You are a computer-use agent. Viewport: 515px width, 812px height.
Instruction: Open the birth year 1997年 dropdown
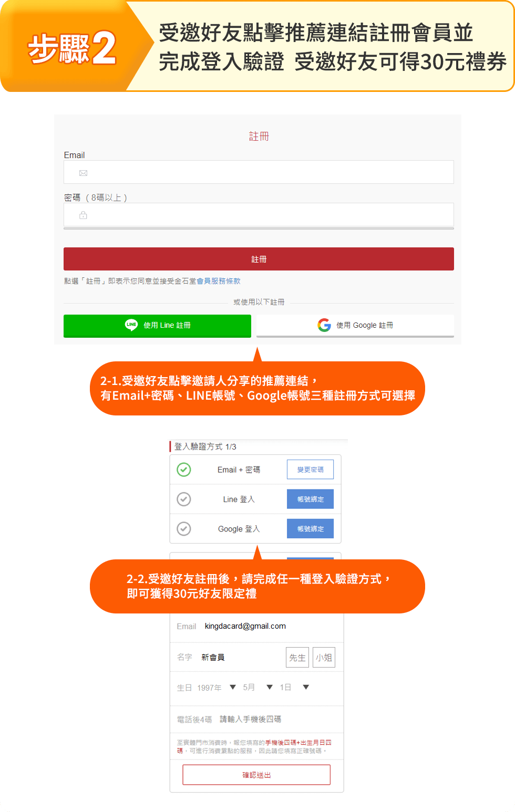[217, 688]
